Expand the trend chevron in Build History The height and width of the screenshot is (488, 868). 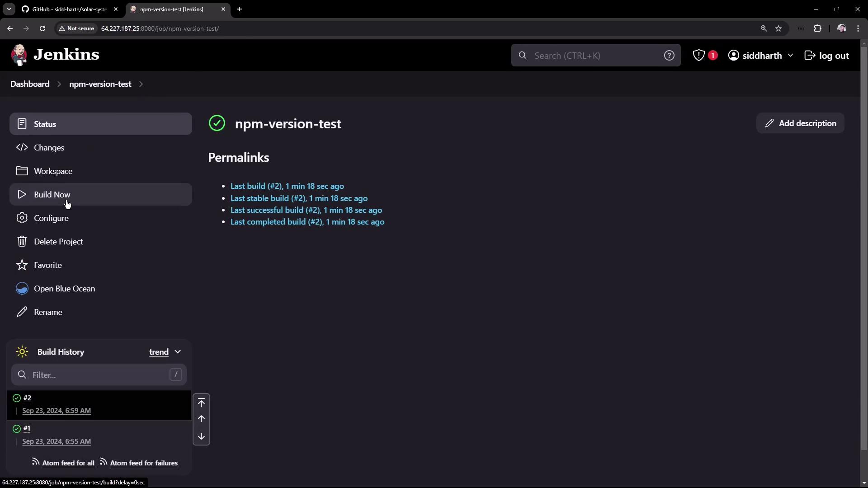point(178,352)
